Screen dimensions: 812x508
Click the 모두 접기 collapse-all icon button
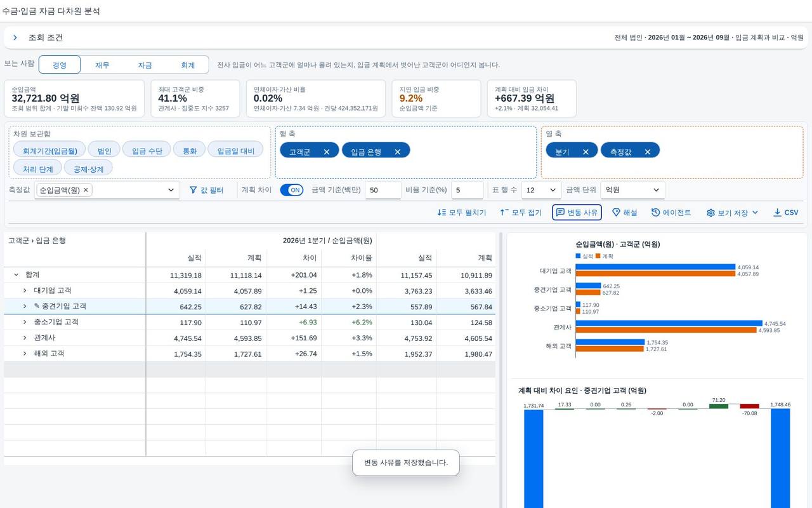click(521, 213)
